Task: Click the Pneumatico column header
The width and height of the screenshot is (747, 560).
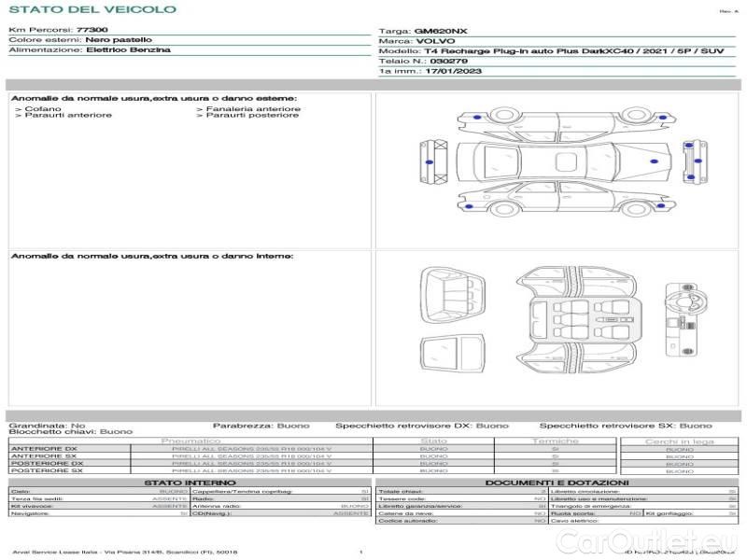Action: tap(190, 441)
